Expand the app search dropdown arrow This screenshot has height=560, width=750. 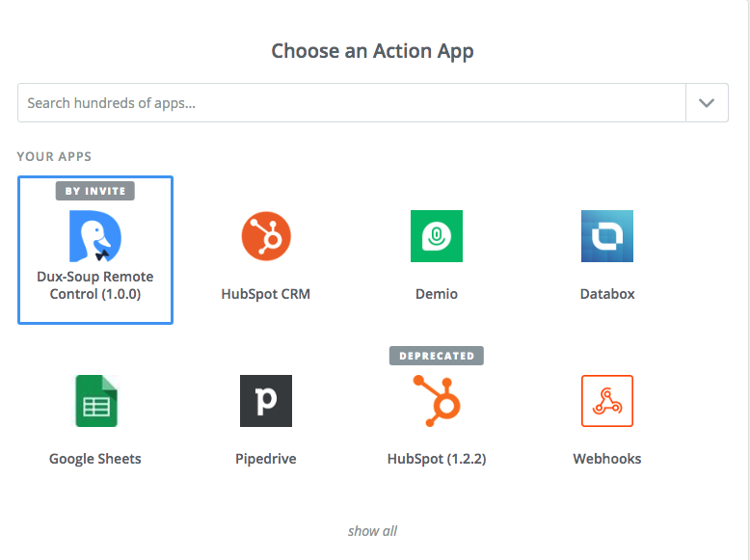tap(707, 103)
